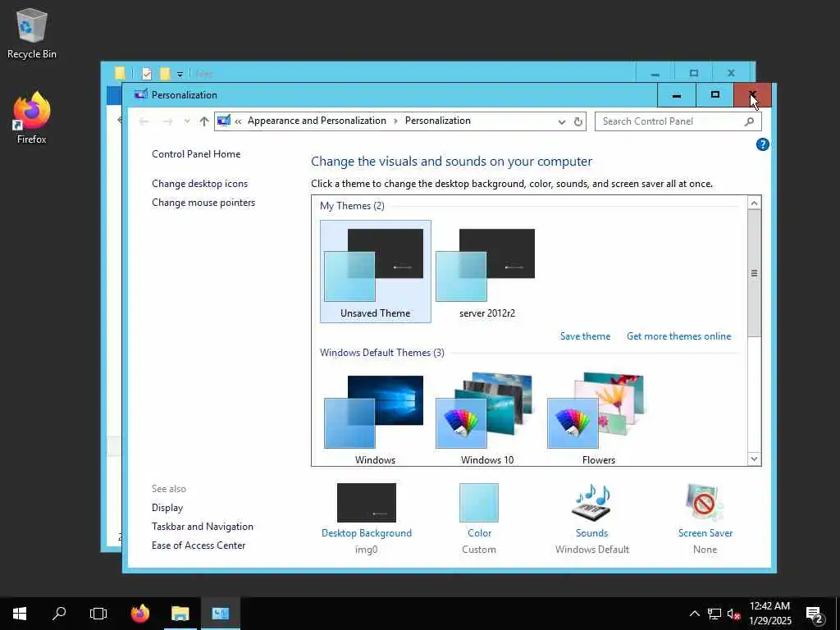This screenshot has width=840, height=630.
Task: Minimize the Personalization window
Action: tap(677, 95)
